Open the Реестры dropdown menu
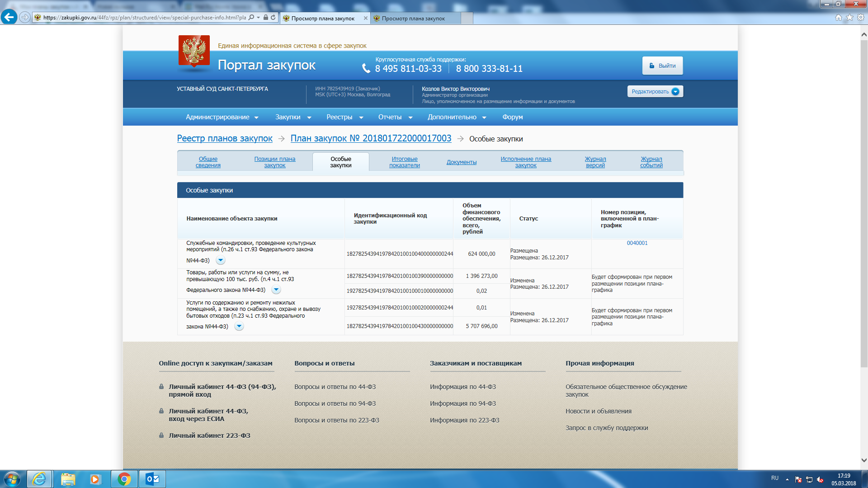 344,117
